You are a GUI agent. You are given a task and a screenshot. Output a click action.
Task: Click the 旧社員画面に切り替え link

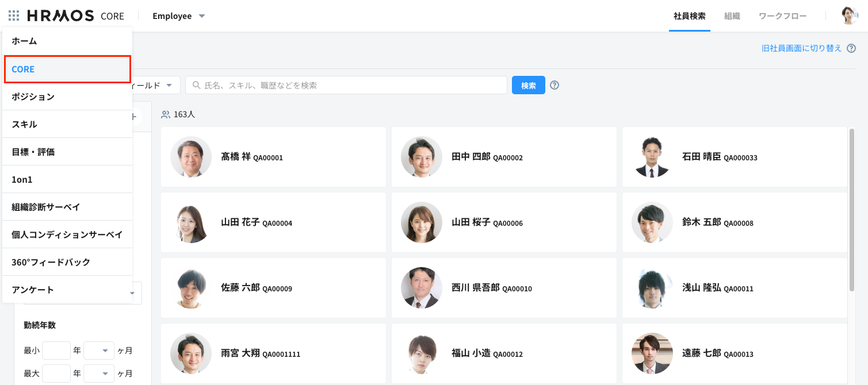pyautogui.click(x=801, y=49)
